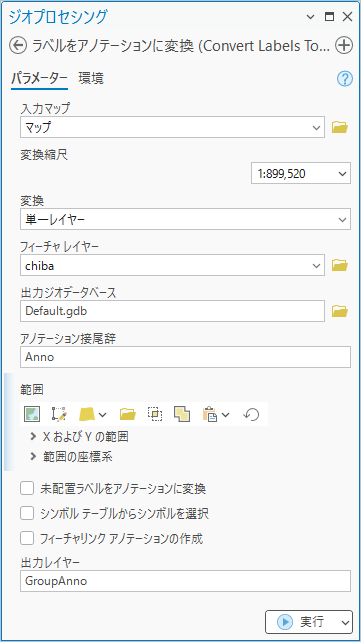Click the extent intersection of inputs icon

tap(155, 414)
